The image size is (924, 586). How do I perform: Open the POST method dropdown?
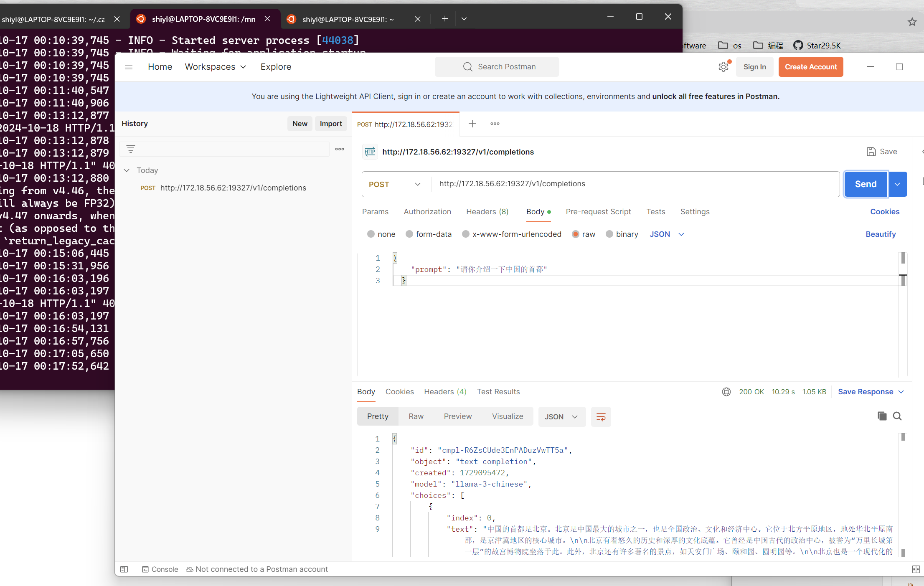pyautogui.click(x=395, y=184)
